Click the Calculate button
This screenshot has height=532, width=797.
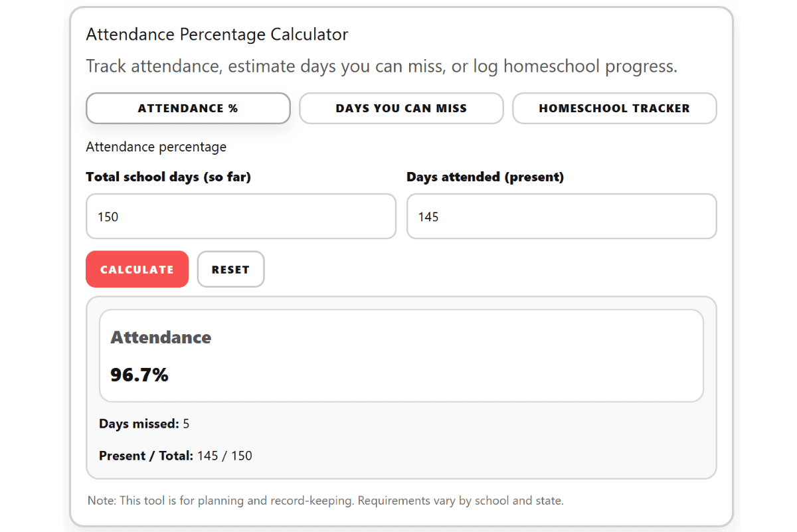click(x=137, y=269)
